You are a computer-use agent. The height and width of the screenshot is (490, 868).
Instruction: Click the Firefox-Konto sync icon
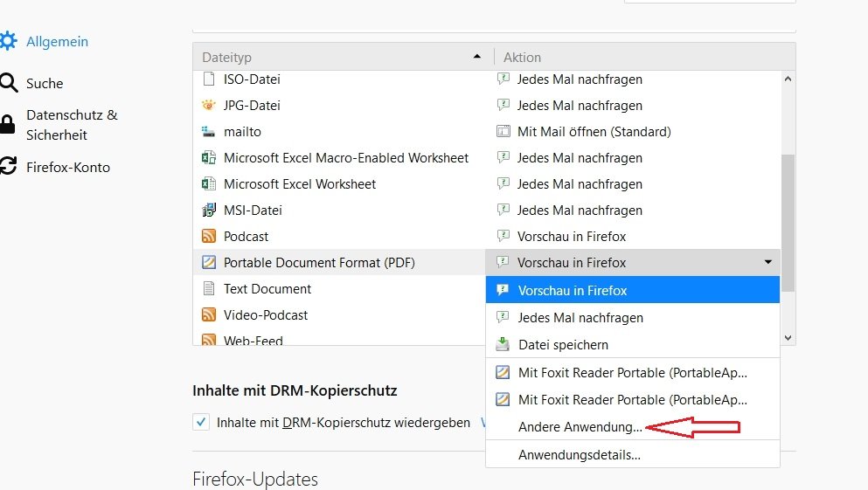pos(8,167)
